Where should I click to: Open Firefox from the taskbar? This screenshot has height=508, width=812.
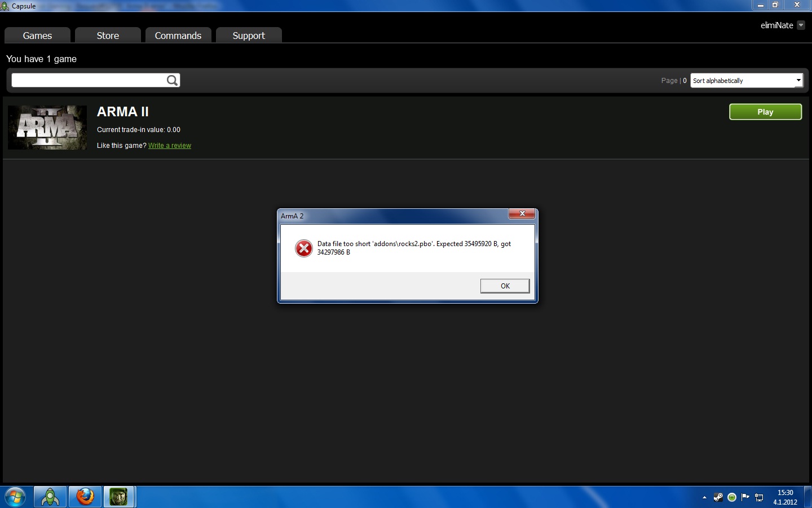click(85, 497)
